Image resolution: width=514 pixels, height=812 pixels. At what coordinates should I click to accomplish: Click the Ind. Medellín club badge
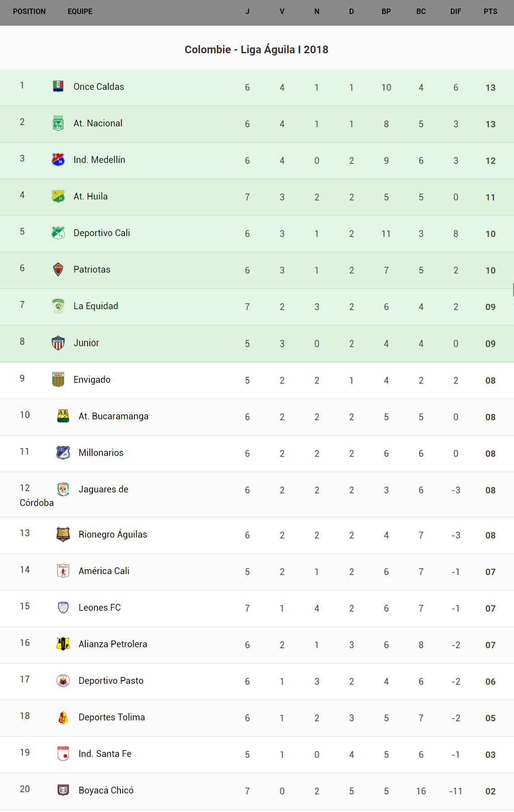tap(58, 159)
